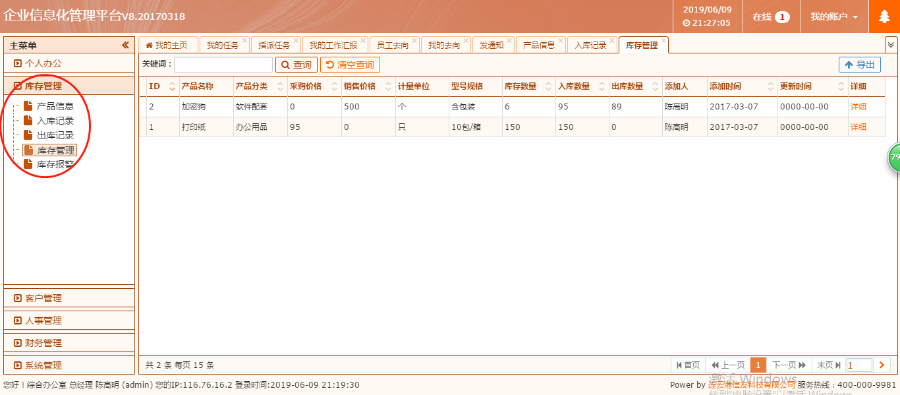Sort by 添加时间 column header
The image size is (900, 395).
(742, 86)
